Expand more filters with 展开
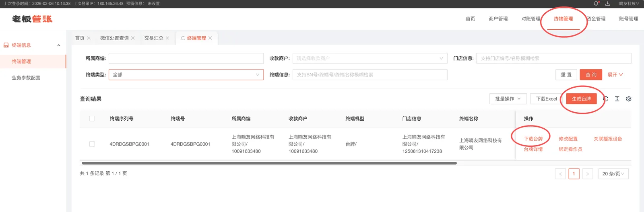644x212 pixels. coord(615,75)
